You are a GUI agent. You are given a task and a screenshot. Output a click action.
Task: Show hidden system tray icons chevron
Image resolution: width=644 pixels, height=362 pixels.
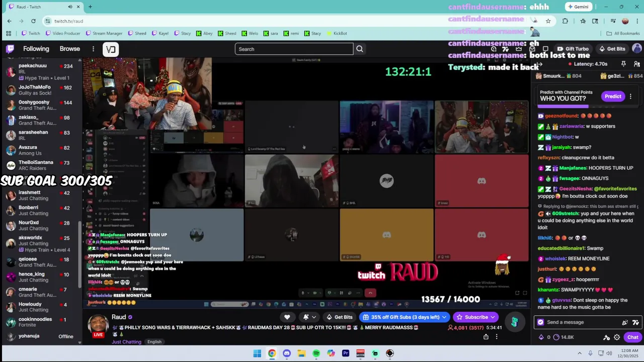(x=580, y=353)
